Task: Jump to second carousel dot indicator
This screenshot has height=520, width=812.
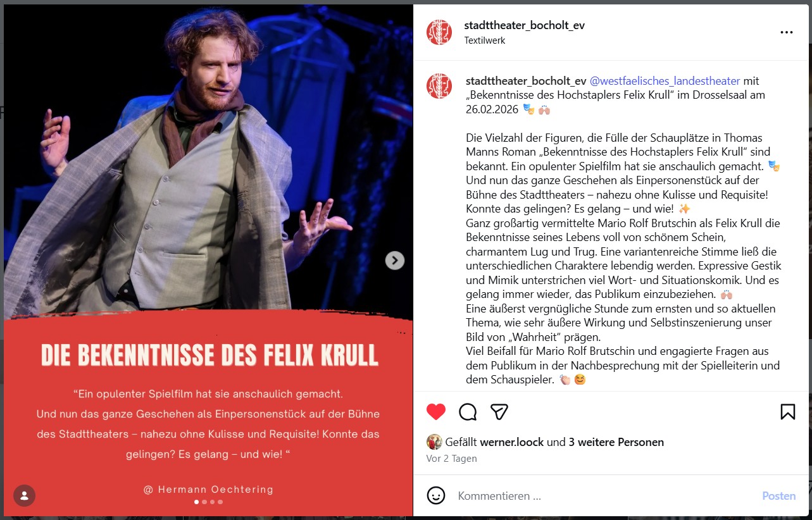Action: [204, 502]
